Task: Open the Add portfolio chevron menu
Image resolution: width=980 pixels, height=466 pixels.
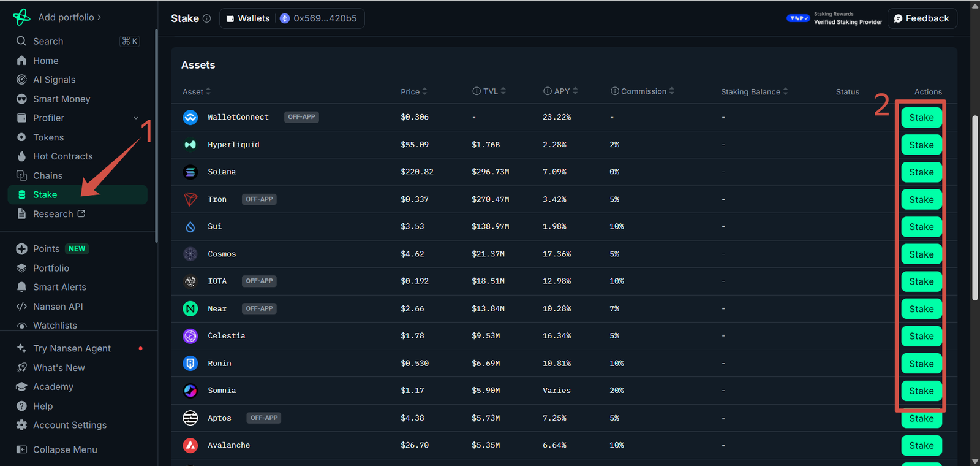Action: (x=99, y=17)
